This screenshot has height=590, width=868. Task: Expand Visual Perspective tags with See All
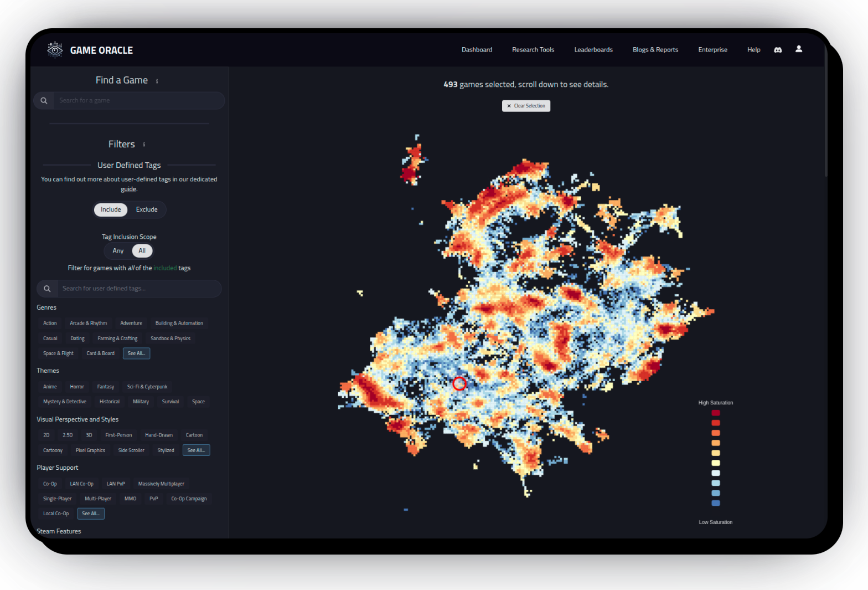point(196,450)
